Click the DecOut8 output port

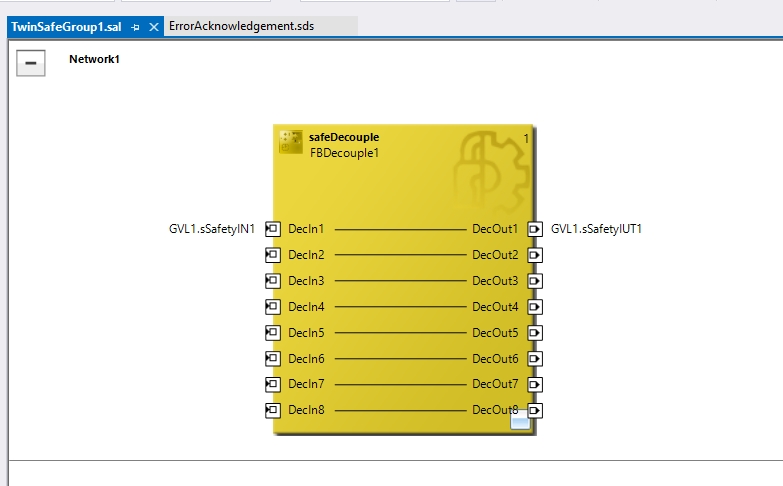click(x=535, y=410)
